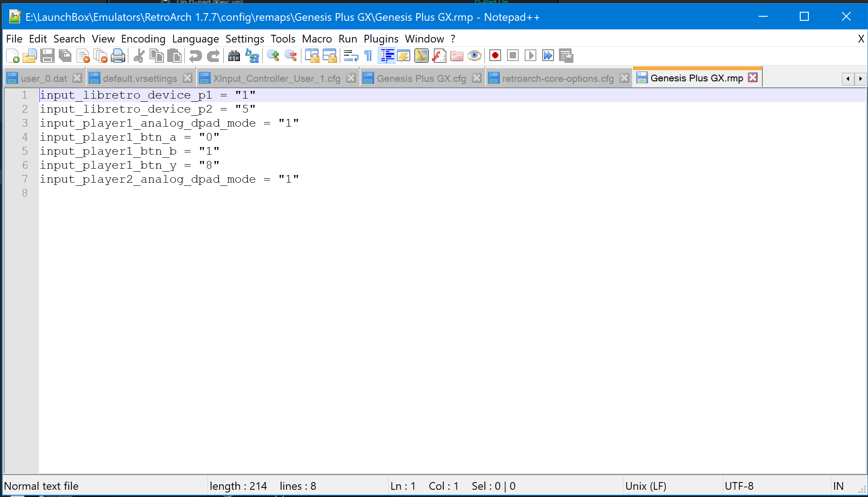
Task: Click the Normal text file status field
Action: point(41,486)
